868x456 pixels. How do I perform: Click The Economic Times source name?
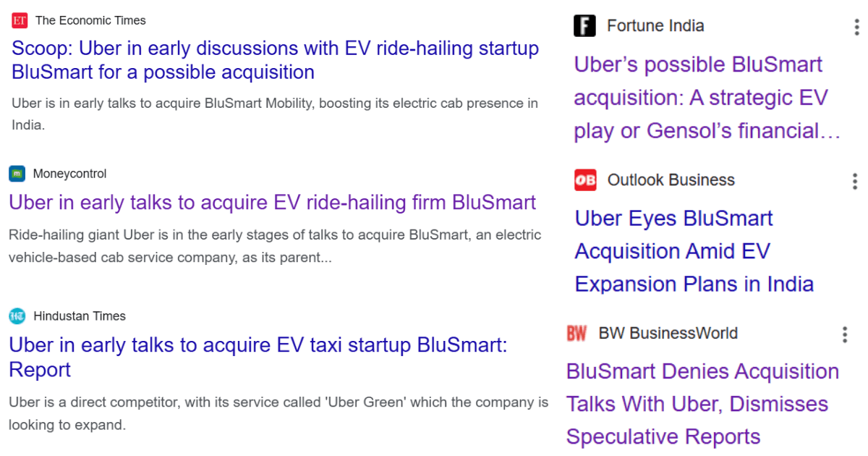(90, 20)
